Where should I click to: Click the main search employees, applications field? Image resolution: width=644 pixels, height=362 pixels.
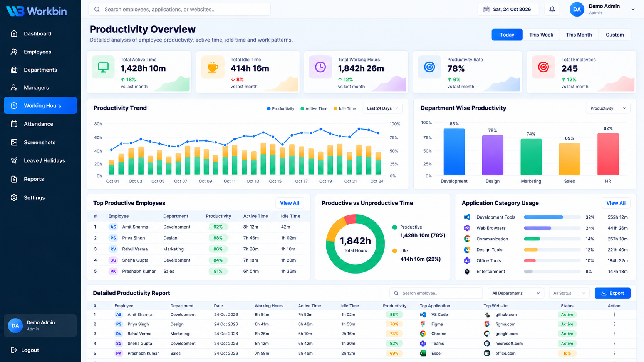(x=179, y=9)
